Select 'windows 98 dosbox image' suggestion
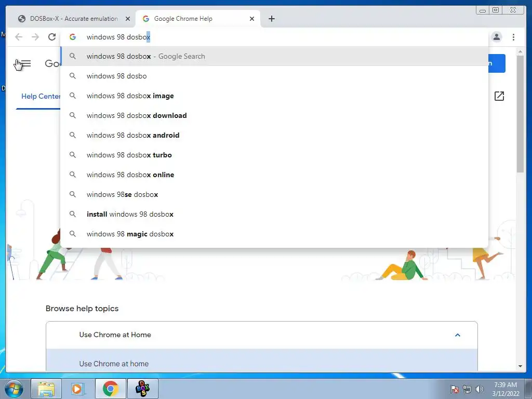 click(x=274, y=96)
